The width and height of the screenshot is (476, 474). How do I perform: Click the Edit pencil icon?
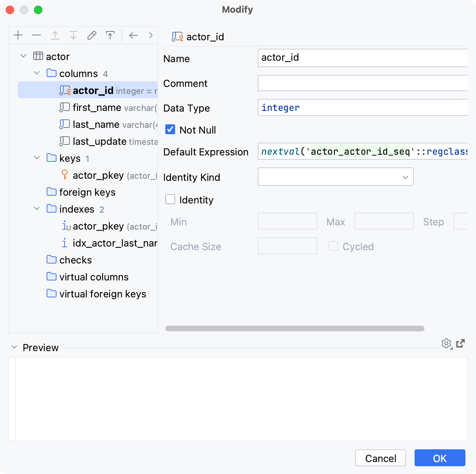pyautogui.click(x=92, y=35)
